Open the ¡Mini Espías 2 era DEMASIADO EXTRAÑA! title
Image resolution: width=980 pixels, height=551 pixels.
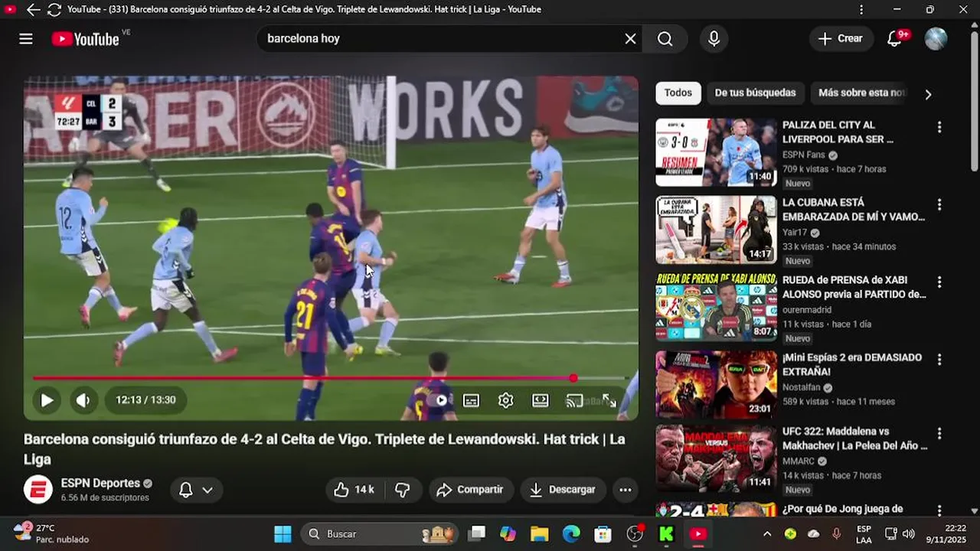(852, 364)
